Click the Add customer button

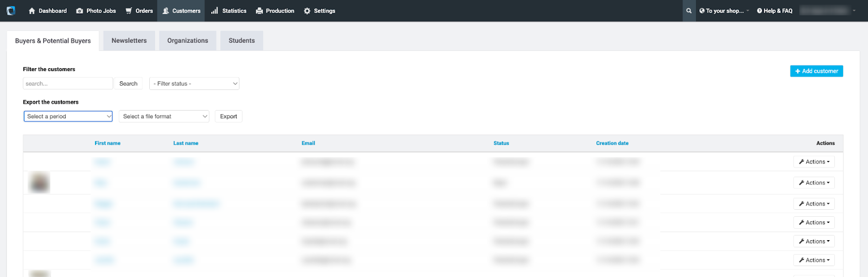pos(816,71)
